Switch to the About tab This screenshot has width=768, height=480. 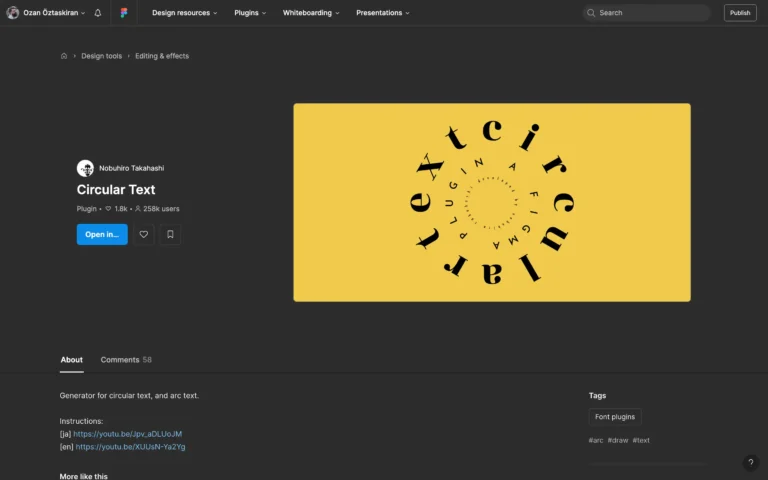[72, 360]
